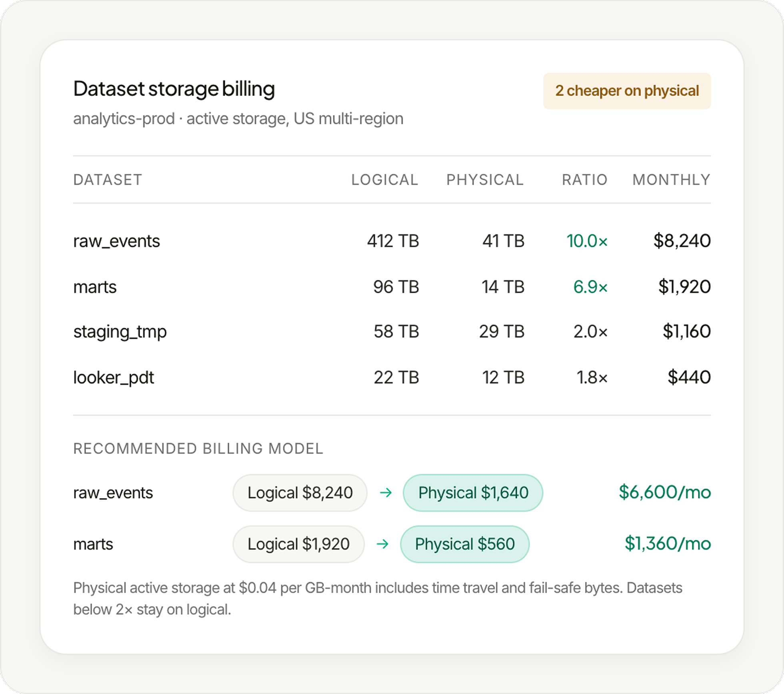Click the arrow icon after 'Logical $8,240'
The height and width of the screenshot is (694, 784).
pyautogui.click(x=386, y=493)
